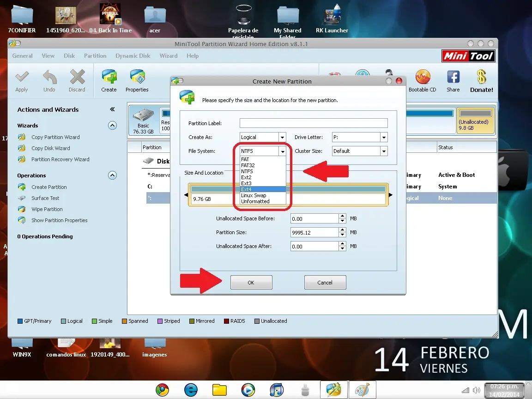Select the Surface Test operation
Viewport: 532px width, 399px height.
(x=45, y=198)
